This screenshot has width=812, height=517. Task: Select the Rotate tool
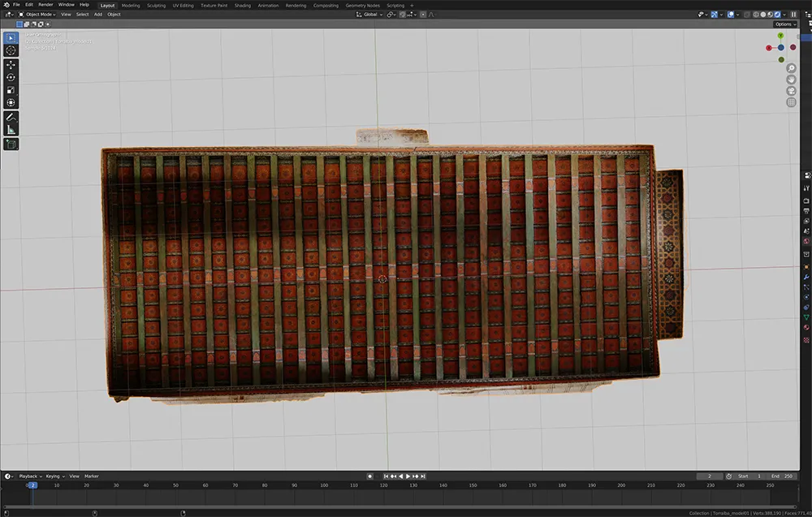tap(11, 77)
